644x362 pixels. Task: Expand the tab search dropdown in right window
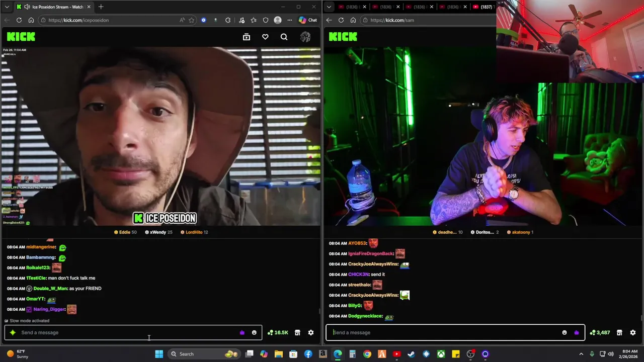(x=329, y=7)
